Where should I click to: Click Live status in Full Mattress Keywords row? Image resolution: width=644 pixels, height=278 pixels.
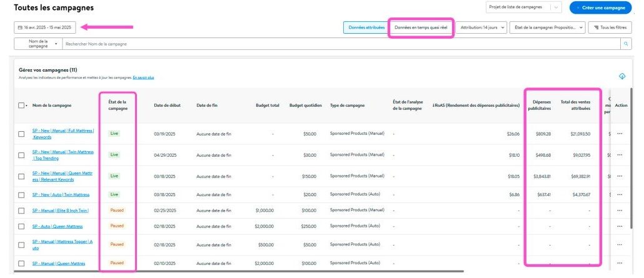pyautogui.click(x=114, y=134)
